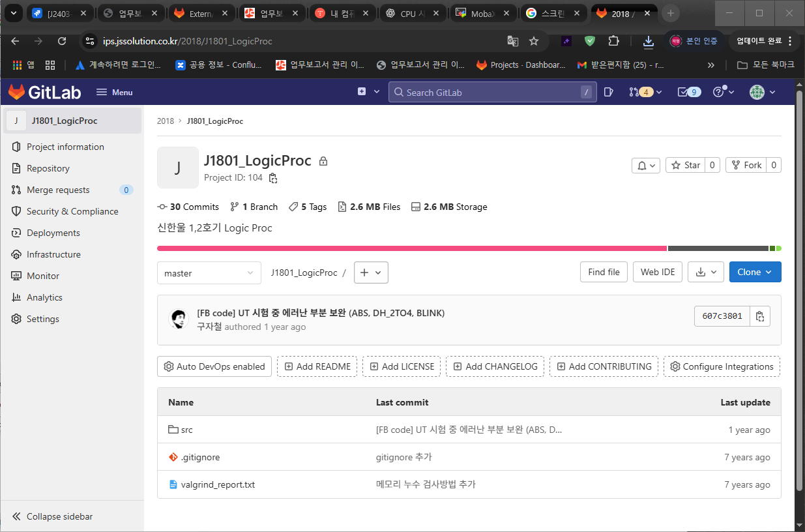Viewport: 805px width, 532px height.
Task: Expand the download source code dropdown
Action: click(x=706, y=272)
